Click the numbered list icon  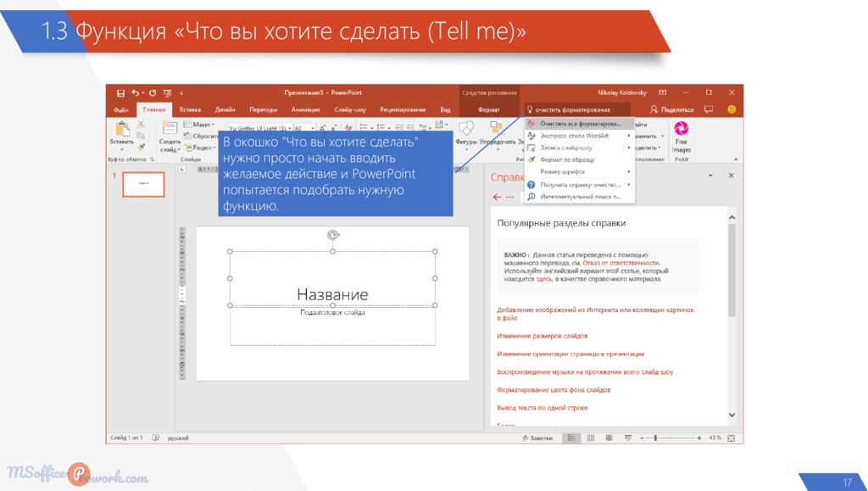point(382,128)
